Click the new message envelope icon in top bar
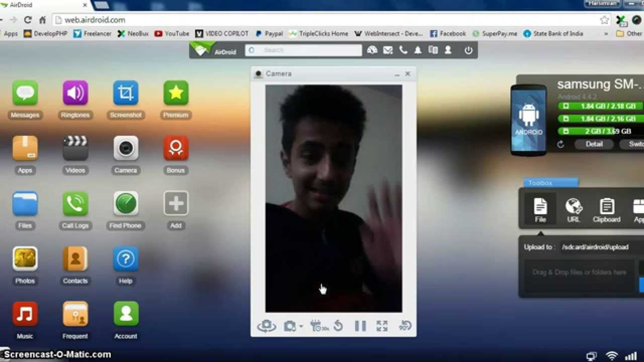 tap(388, 50)
